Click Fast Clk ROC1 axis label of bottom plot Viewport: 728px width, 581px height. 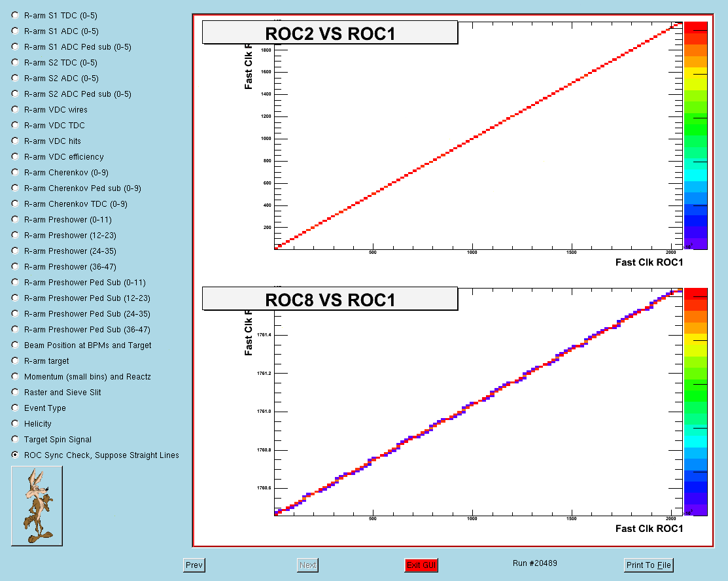649,529
